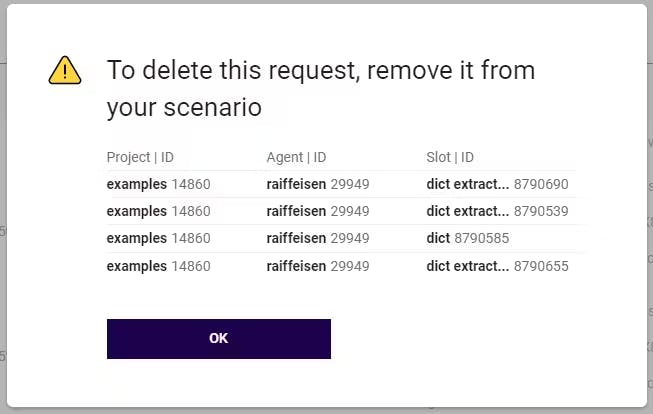This screenshot has height=414, width=653.
Task: Click the dict slot 8790585
Action: (468, 238)
